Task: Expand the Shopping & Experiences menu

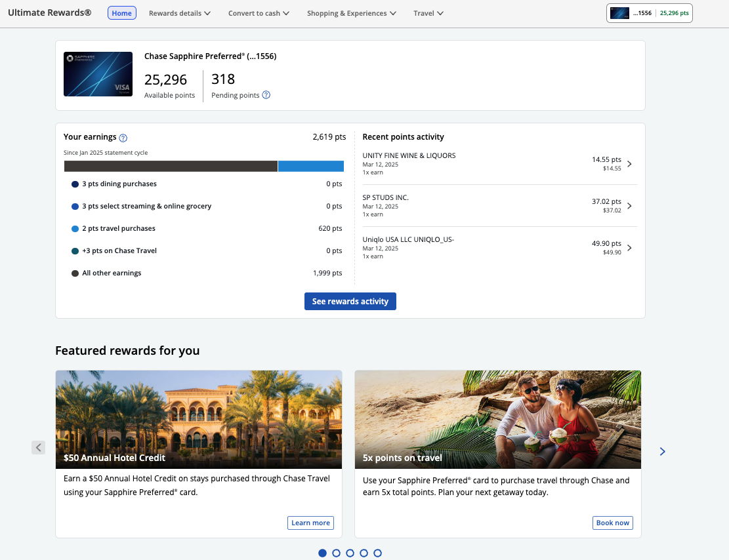Action: tap(352, 13)
